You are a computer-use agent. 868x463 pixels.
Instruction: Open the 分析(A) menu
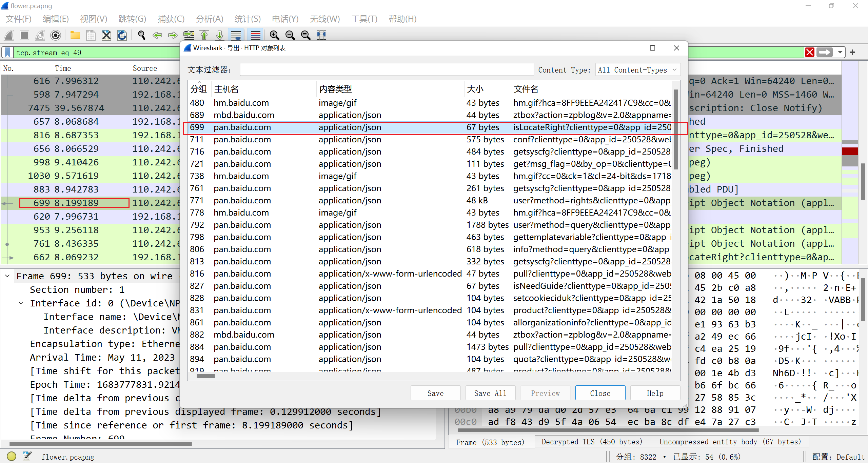pos(210,19)
